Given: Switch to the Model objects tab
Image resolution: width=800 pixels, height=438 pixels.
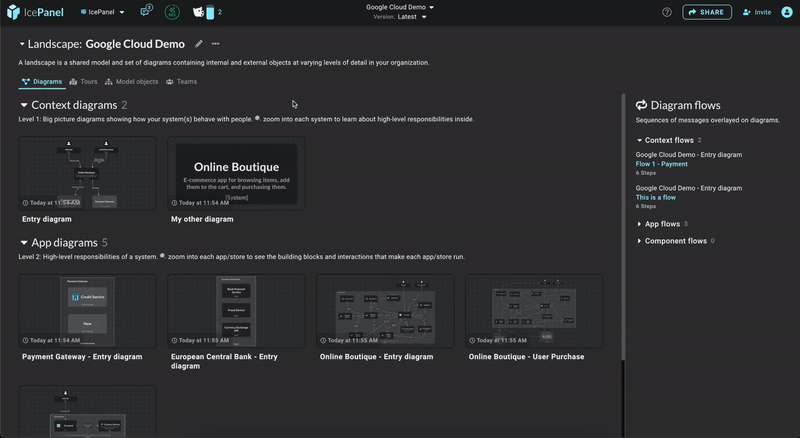Looking at the screenshot, I should [132, 82].
